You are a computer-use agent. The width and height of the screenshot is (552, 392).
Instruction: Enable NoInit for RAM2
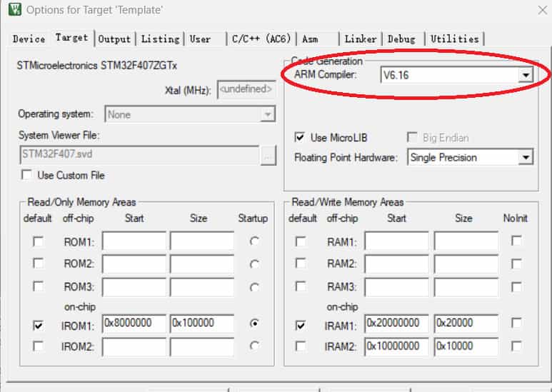(516, 264)
